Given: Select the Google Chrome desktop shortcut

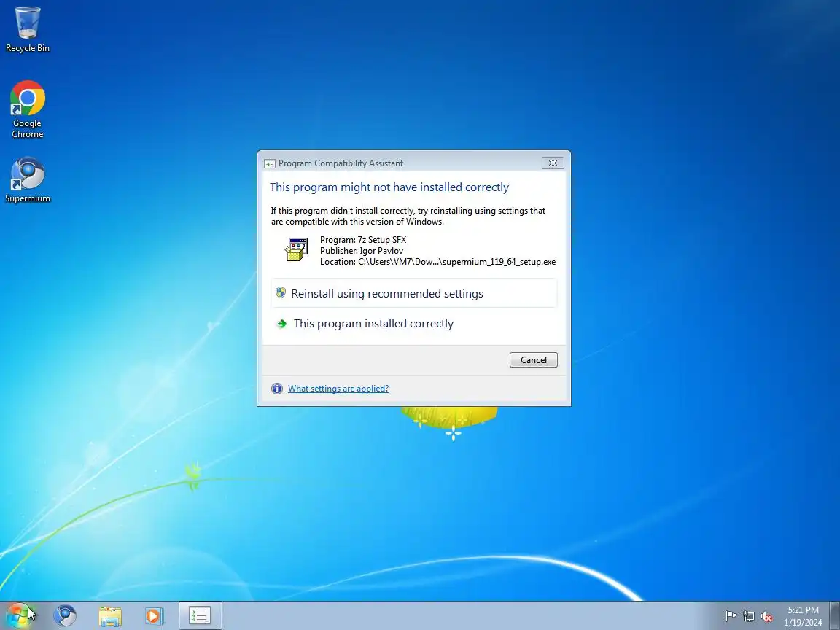Looking at the screenshot, I should pyautogui.click(x=27, y=109).
